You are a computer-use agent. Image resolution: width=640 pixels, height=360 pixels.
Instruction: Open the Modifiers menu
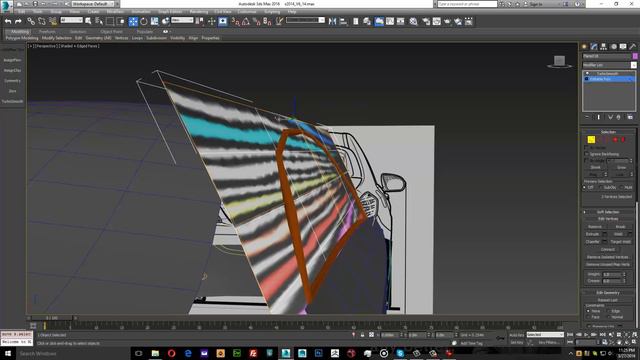(x=115, y=12)
